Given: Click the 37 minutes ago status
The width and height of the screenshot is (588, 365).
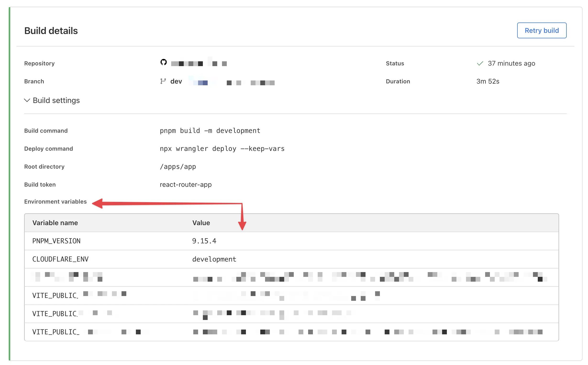Looking at the screenshot, I should 511,63.
